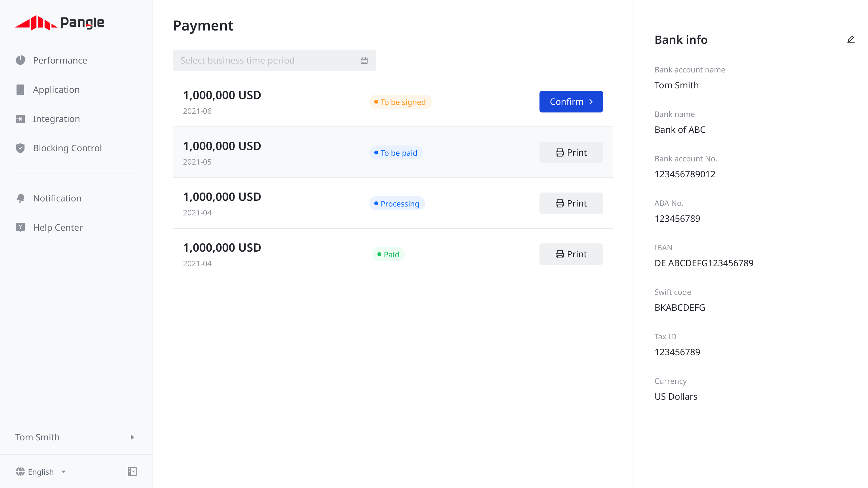Print the 2021-05 To be paid payment
Screen dimensions: 868x488
click(x=571, y=153)
